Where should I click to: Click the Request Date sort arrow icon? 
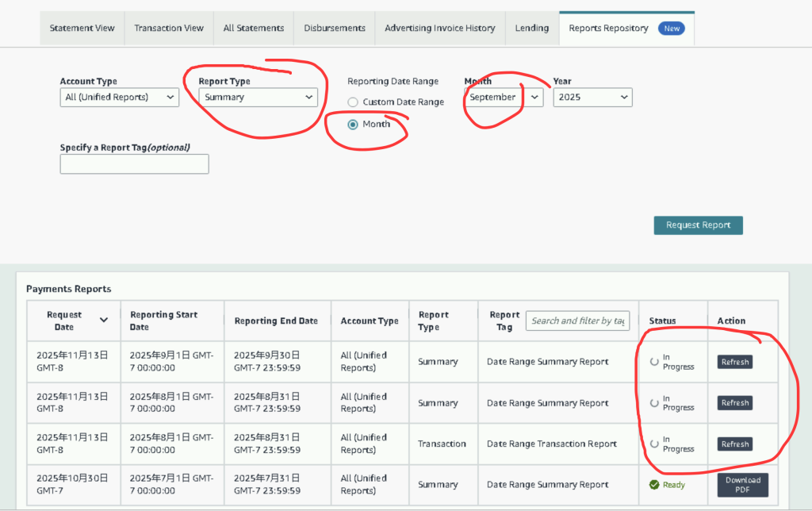(104, 320)
